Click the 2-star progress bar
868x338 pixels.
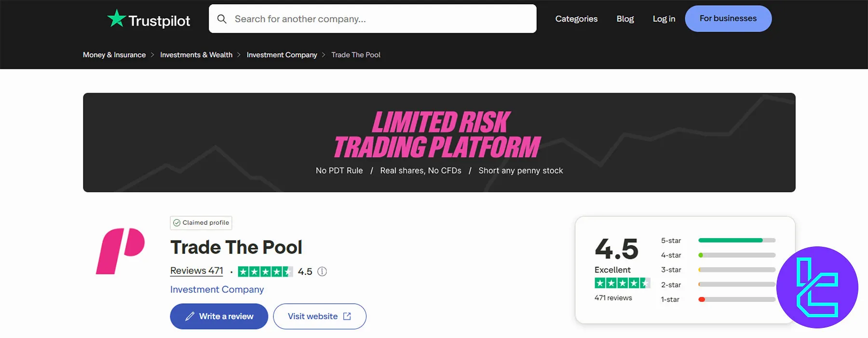coord(736,284)
